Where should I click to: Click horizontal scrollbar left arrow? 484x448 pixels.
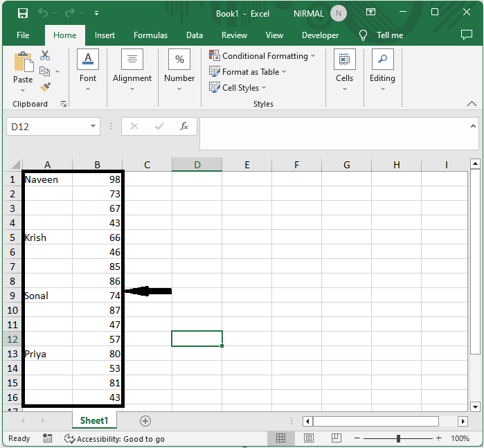tap(307, 421)
